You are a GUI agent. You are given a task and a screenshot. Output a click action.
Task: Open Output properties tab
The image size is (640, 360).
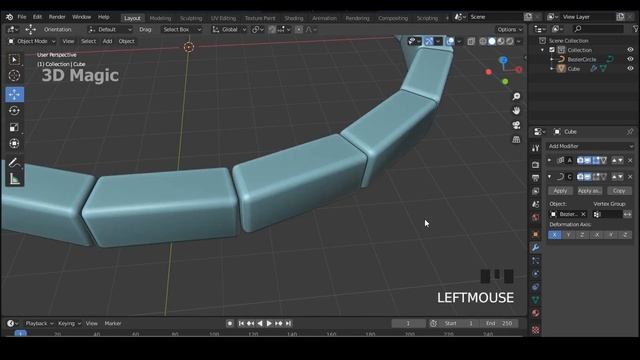536,178
